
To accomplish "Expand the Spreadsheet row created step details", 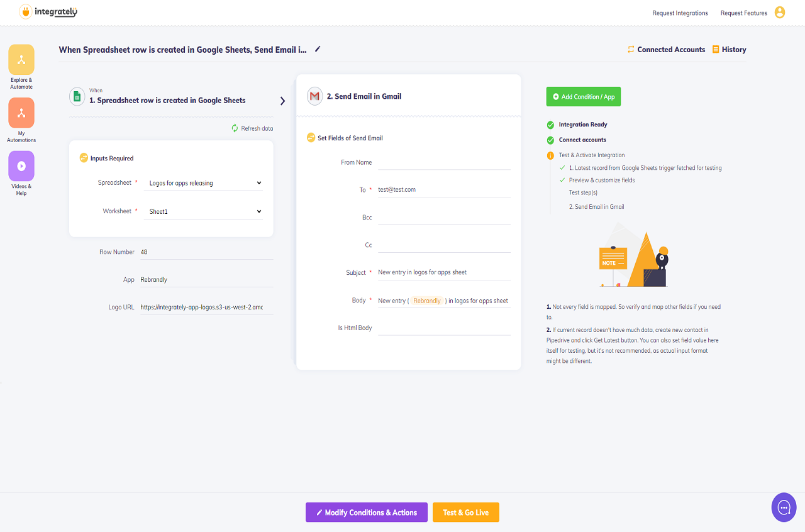I will point(282,101).
